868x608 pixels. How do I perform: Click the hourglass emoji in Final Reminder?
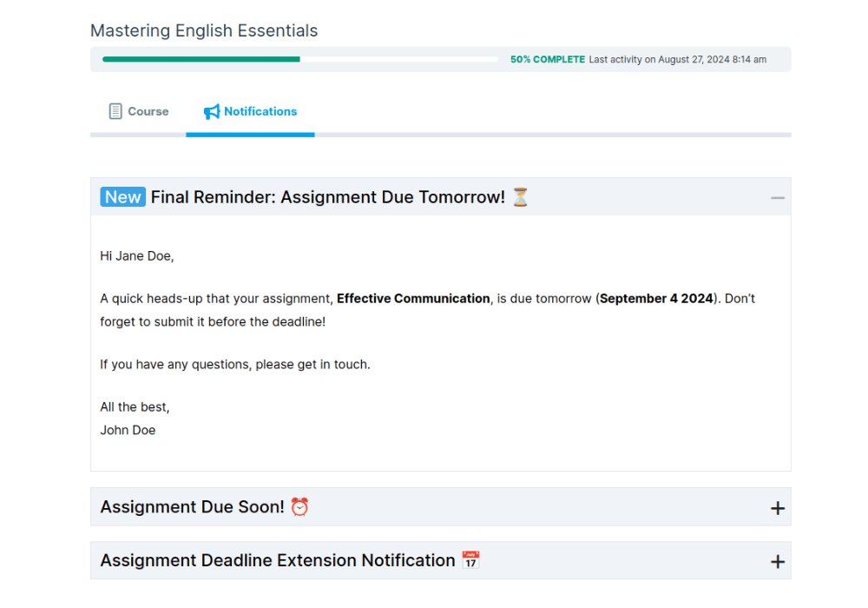(520, 197)
